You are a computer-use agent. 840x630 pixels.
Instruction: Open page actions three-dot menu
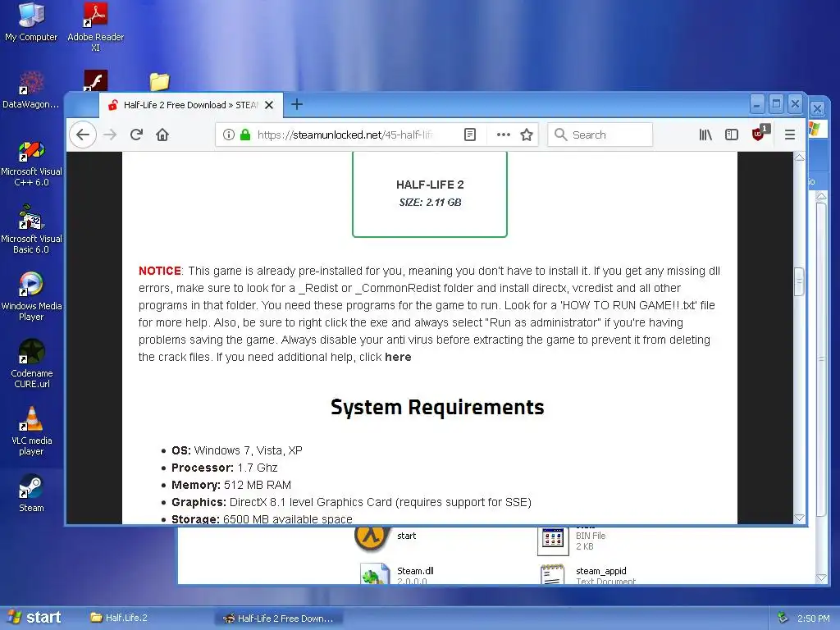(503, 135)
